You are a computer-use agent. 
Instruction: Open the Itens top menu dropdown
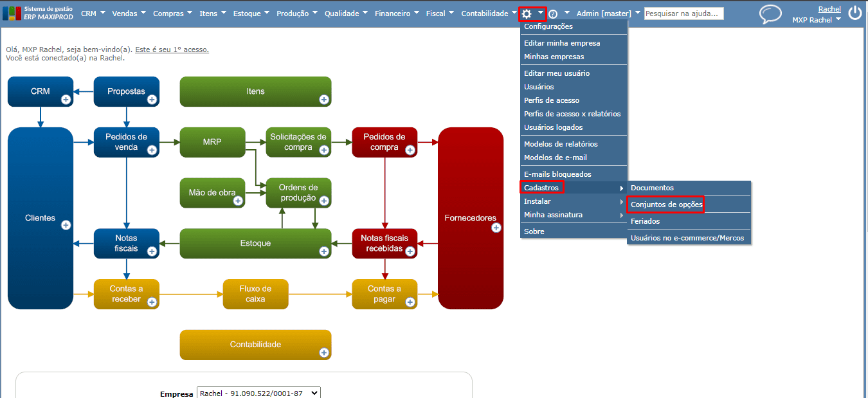pos(213,14)
